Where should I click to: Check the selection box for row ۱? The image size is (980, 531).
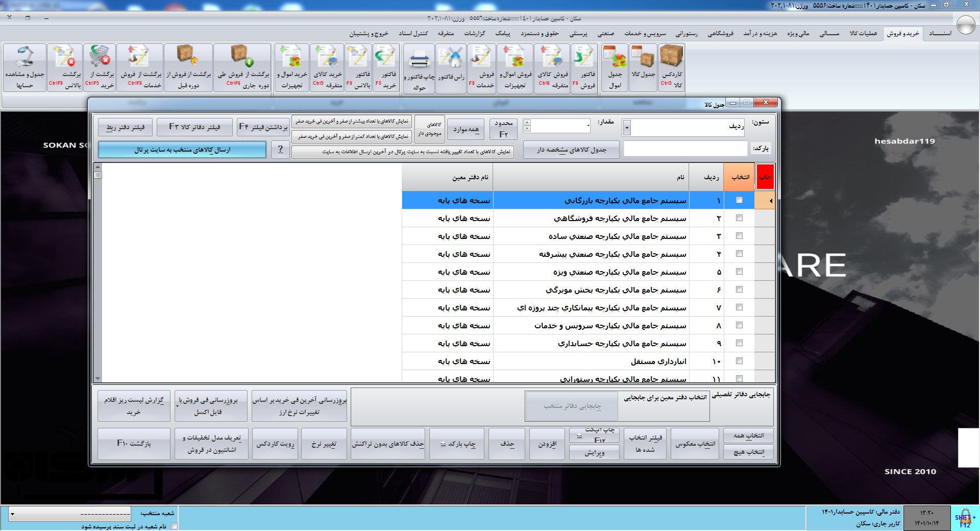[x=739, y=200]
